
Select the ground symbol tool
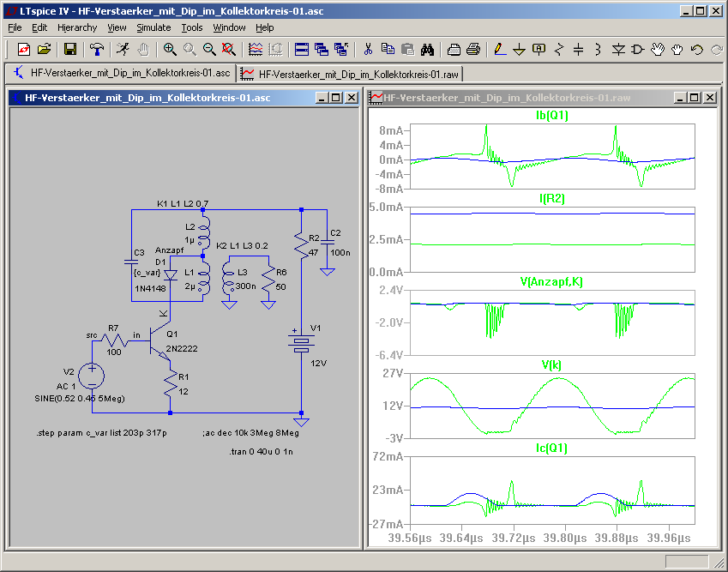tap(519, 49)
